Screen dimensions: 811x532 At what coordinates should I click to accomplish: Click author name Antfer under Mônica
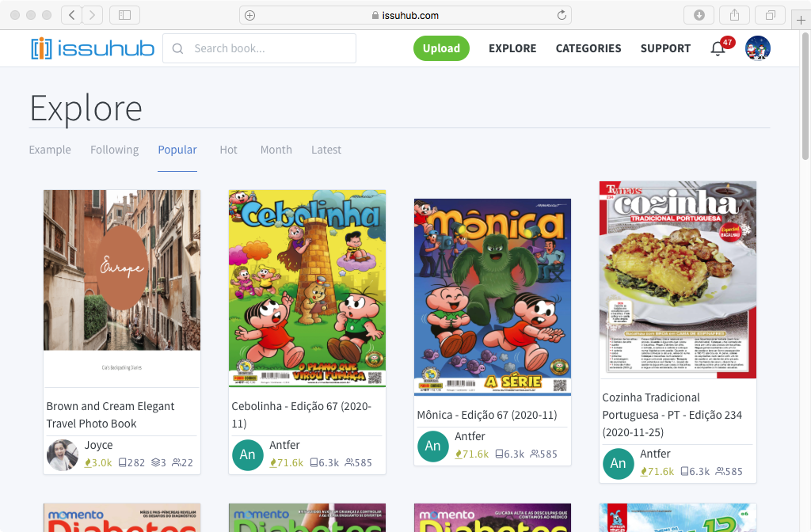[x=470, y=436]
